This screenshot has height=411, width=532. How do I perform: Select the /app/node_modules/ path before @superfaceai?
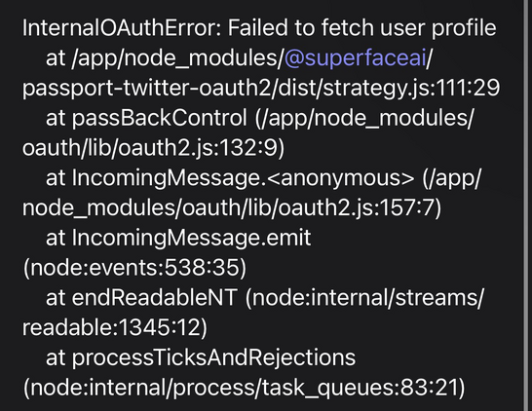point(177,58)
